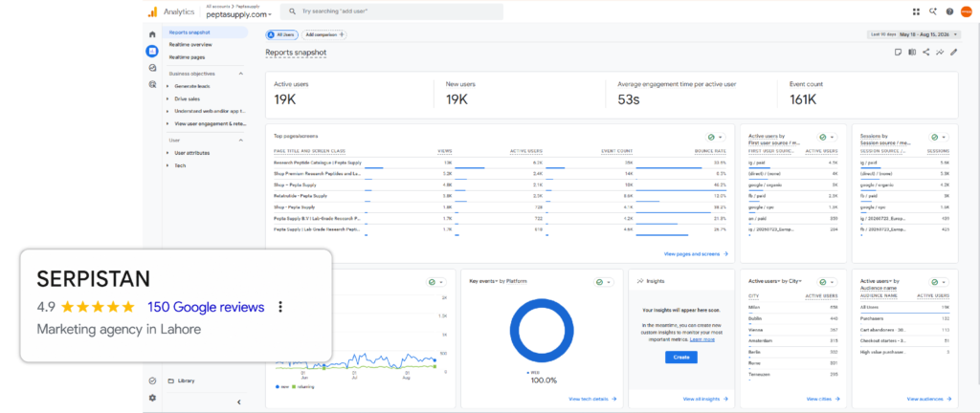
Task: Select the Reports icon in the left rail
Action: click(152, 52)
